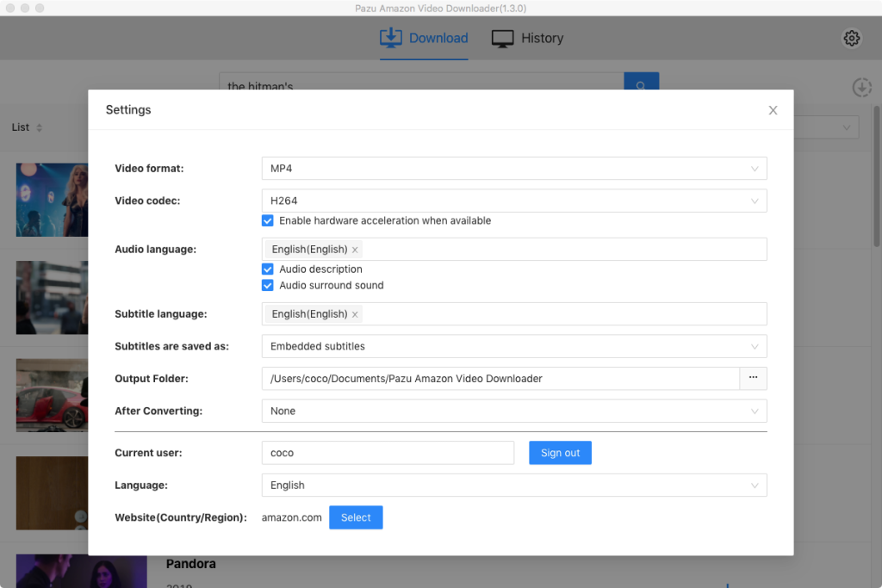Viewport: 882px width, 588px height.
Task: Click the blue search magnifier button
Action: pyautogui.click(x=641, y=82)
